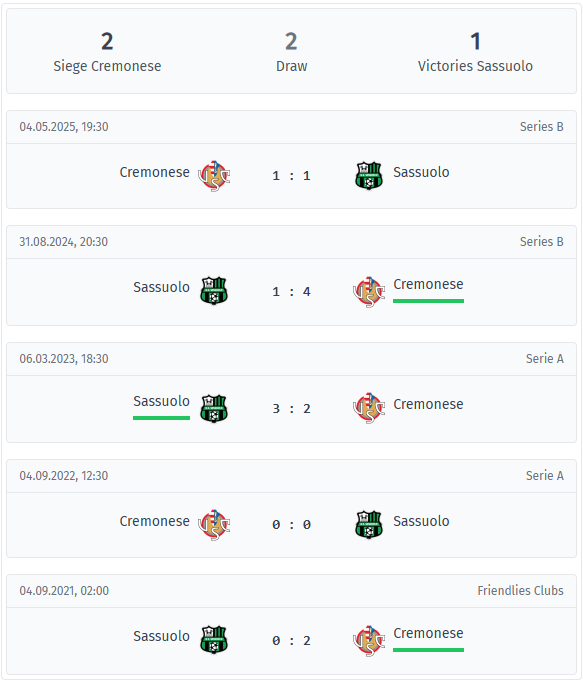Click underlined Cremonese name in 31.08.2024 match
Screen dimensions: 583x682
pyautogui.click(x=428, y=284)
